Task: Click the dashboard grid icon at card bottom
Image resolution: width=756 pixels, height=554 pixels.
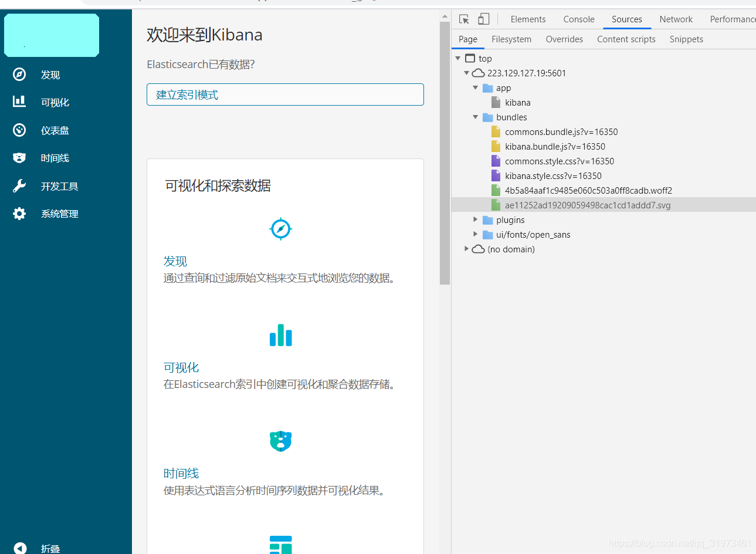Action: click(280, 545)
